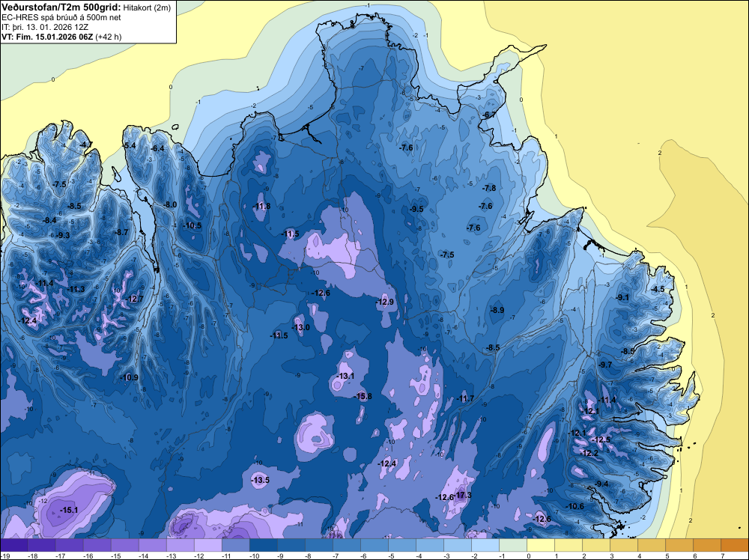Click the -6.7 temperature value
The width and height of the screenshot is (749, 560).
click(x=489, y=115)
